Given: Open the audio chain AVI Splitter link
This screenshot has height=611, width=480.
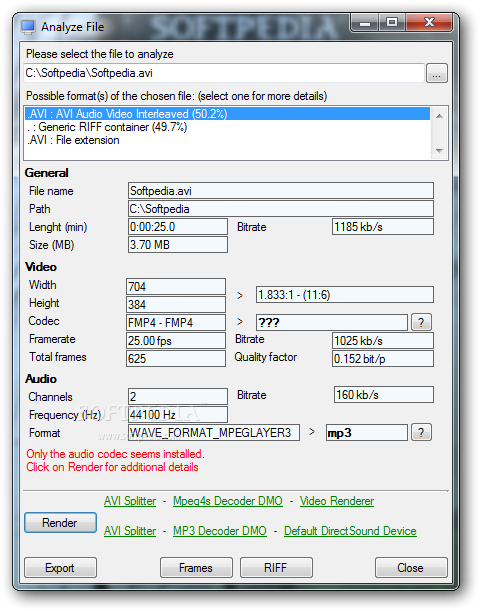Looking at the screenshot, I should click(130, 531).
